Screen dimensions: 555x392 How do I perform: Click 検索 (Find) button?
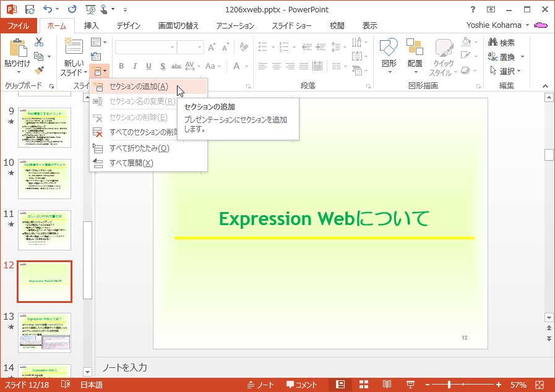click(x=502, y=43)
